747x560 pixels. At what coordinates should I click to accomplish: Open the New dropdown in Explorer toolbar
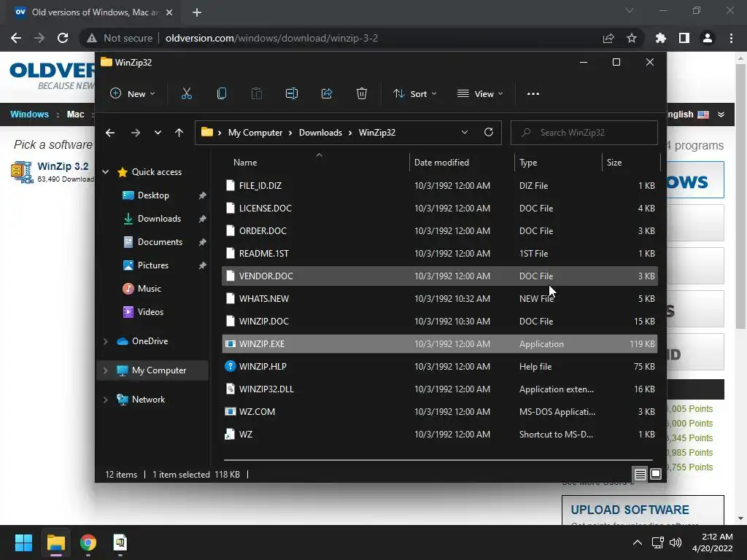[133, 94]
